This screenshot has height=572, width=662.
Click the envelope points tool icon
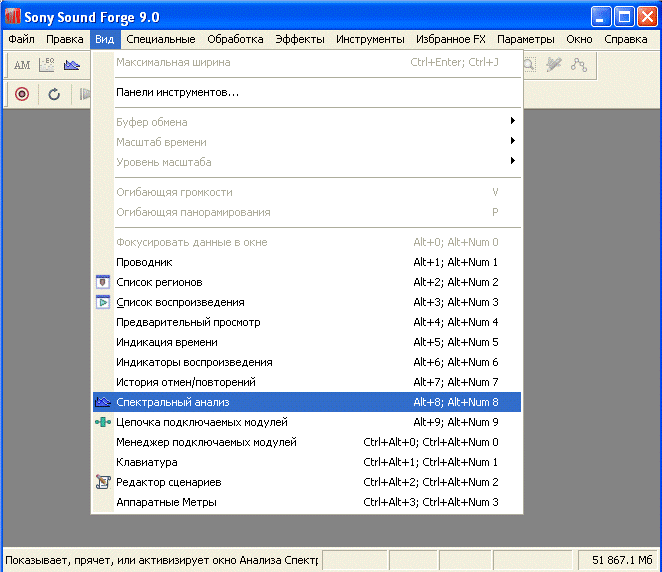click(578, 65)
